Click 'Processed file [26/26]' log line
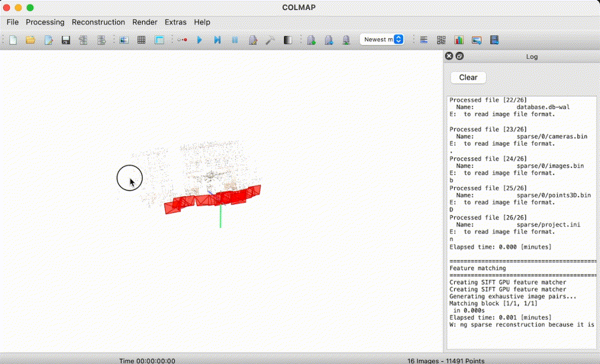The width and height of the screenshot is (600, 364). click(488, 218)
